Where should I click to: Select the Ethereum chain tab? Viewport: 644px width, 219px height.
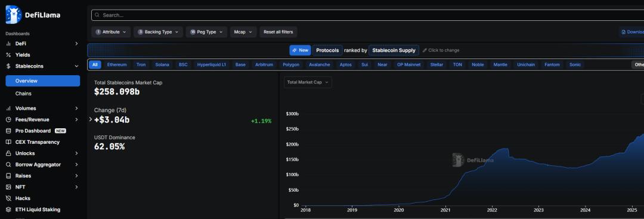coord(117,64)
